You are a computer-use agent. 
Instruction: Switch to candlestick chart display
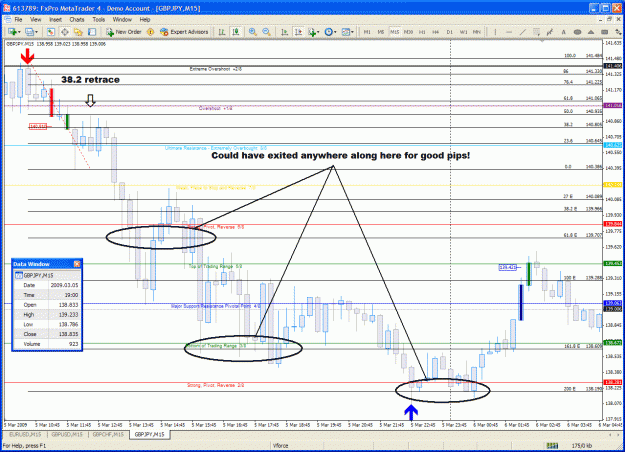(x=236, y=32)
